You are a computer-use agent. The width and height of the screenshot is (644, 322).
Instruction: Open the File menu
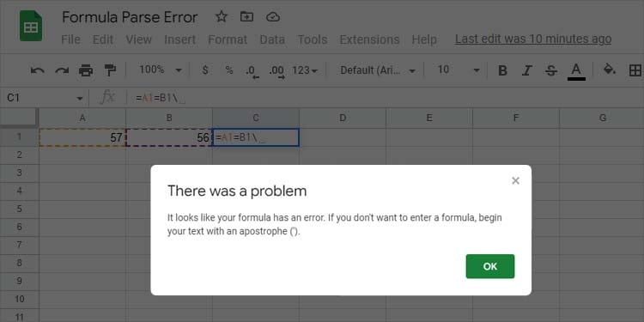(70, 39)
